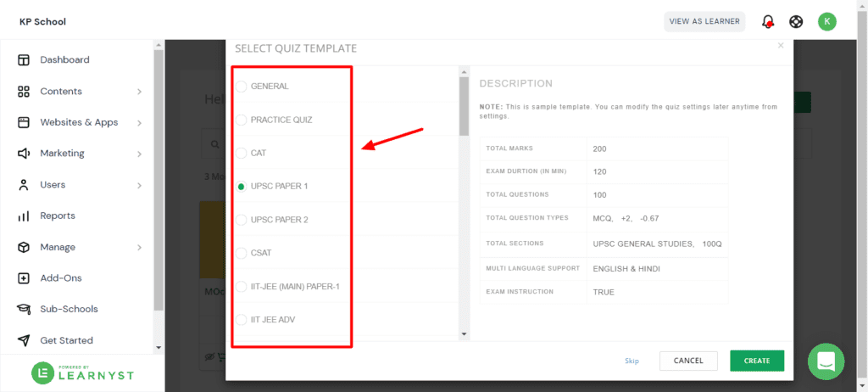
Task: Click the green K profile avatar
Action: [x=826, y=22]
